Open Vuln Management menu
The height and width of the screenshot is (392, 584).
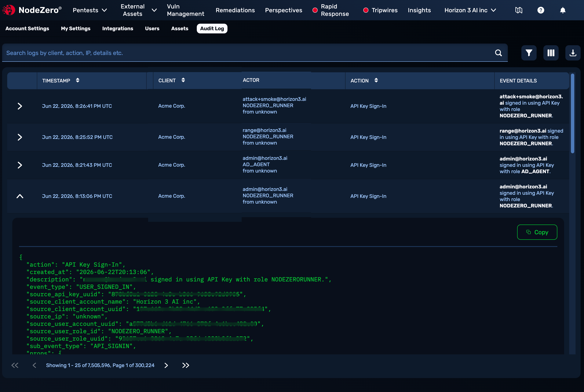click(185, 10)
